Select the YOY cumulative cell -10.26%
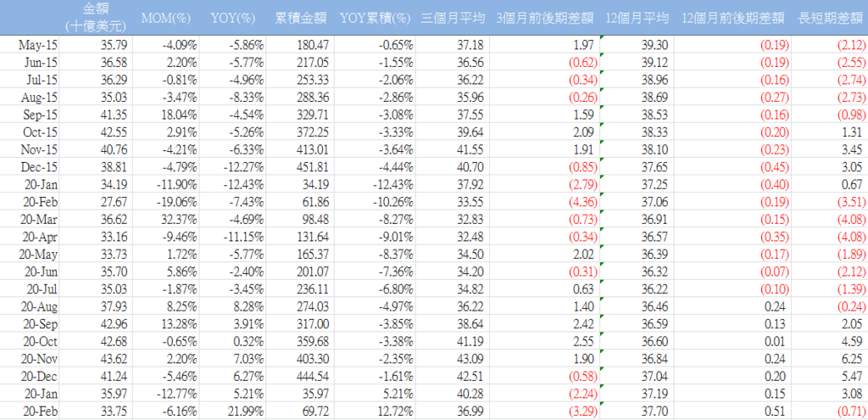868x420 pixels. point(393,202)
